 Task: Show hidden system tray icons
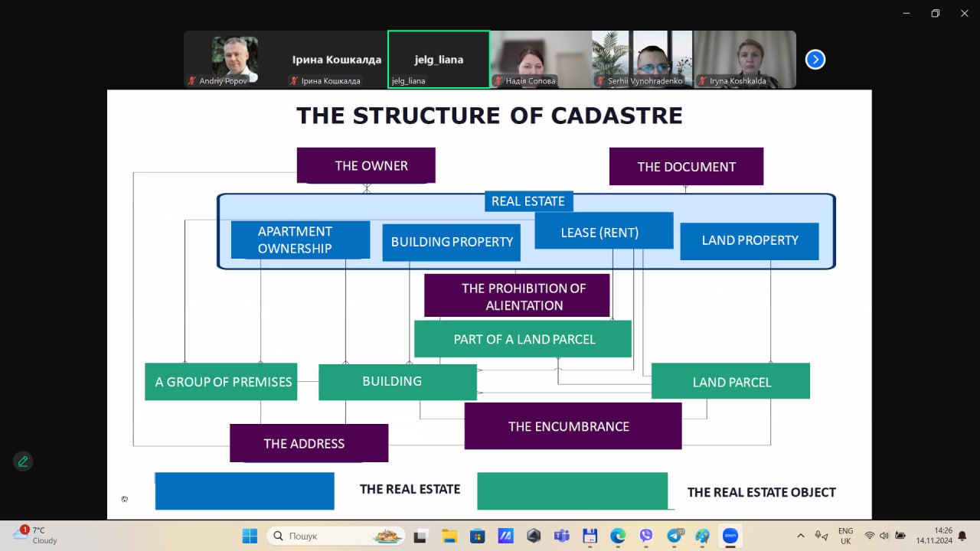(x=801, y=536)
